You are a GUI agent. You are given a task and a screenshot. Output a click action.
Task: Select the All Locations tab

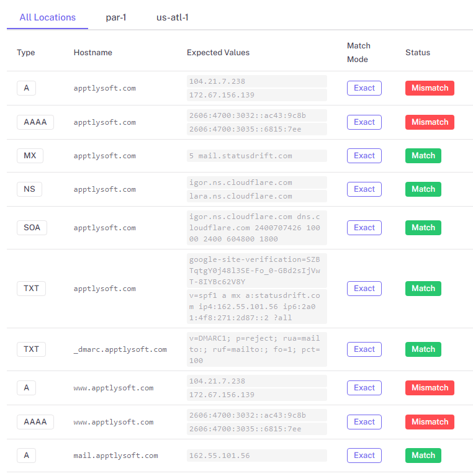48,17
